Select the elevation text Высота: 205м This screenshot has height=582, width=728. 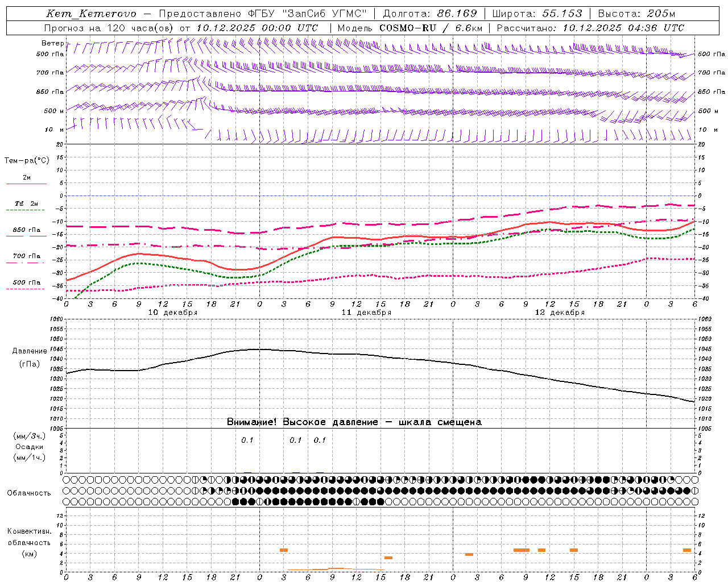pyautogui.click(x=637, y=14)
